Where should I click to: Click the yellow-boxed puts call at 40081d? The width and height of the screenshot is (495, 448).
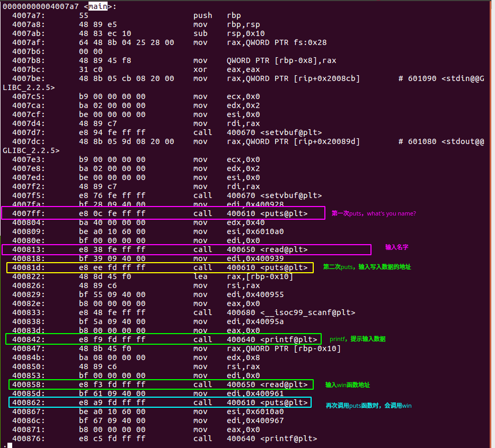pos(160,267)
